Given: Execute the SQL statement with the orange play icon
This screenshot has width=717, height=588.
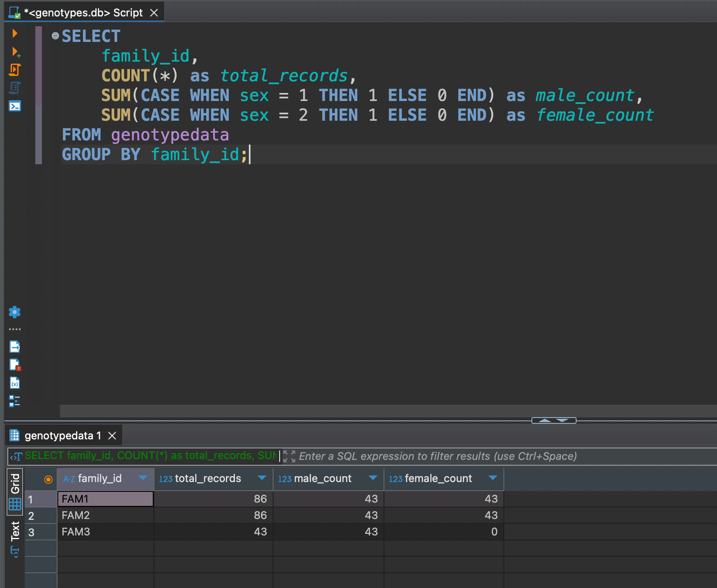Looking at the screenshot, I should pos(15,33).
